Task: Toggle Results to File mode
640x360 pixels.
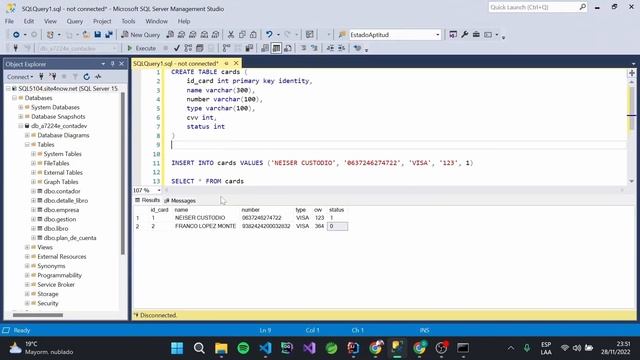Action: pyautogui.click(x=288, y=48)
